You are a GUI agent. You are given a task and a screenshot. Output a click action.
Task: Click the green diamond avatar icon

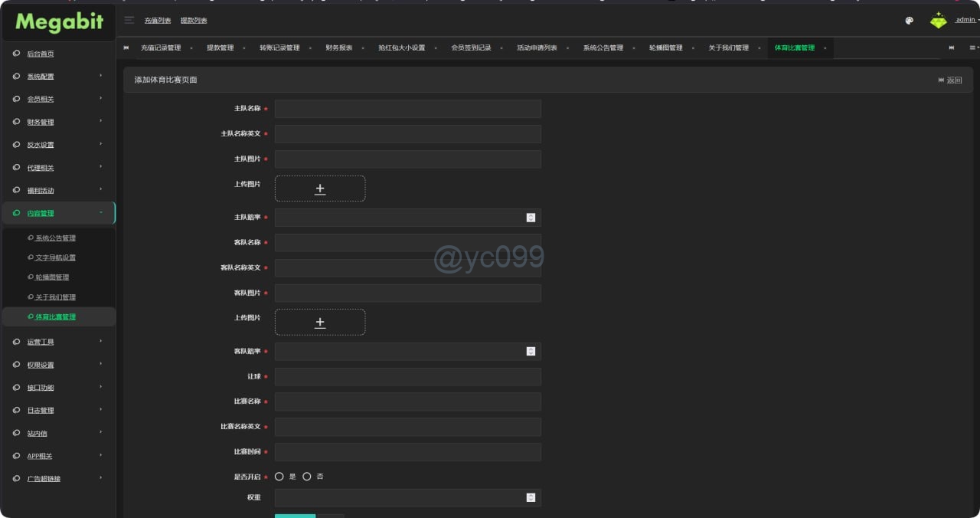pyautogui.click(x=938, y=21)
